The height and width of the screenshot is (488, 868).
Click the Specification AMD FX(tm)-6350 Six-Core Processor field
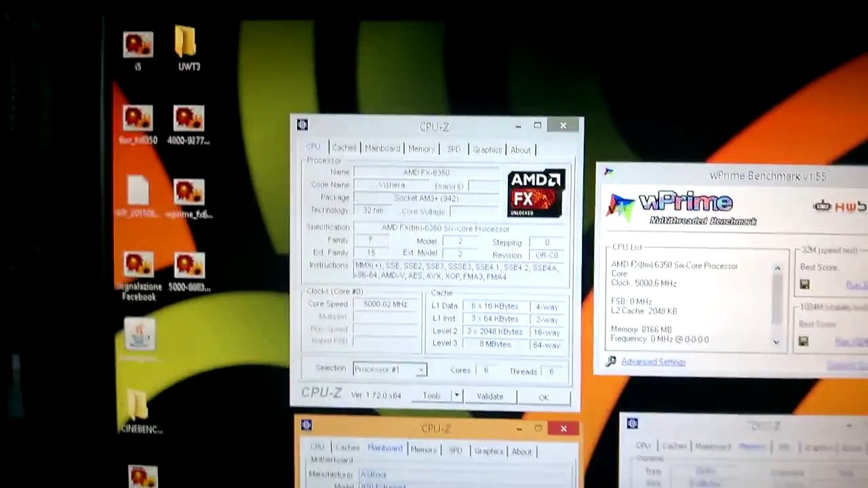[x=460, y=228]
